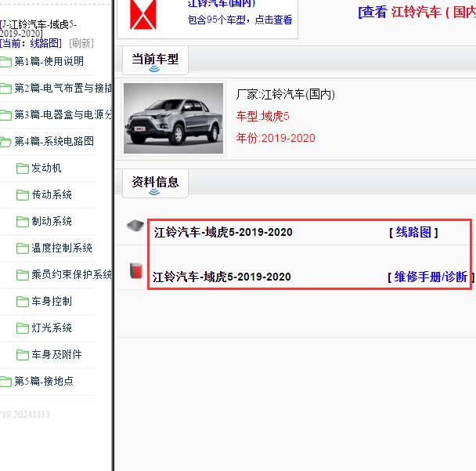
Task: Open the 发动机 subfolder label
Action: (x=46, y=168)
